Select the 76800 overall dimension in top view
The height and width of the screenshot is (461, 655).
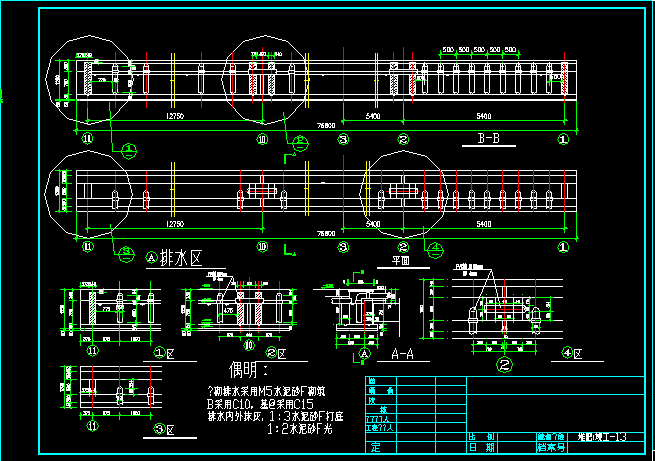click(326, 125)
